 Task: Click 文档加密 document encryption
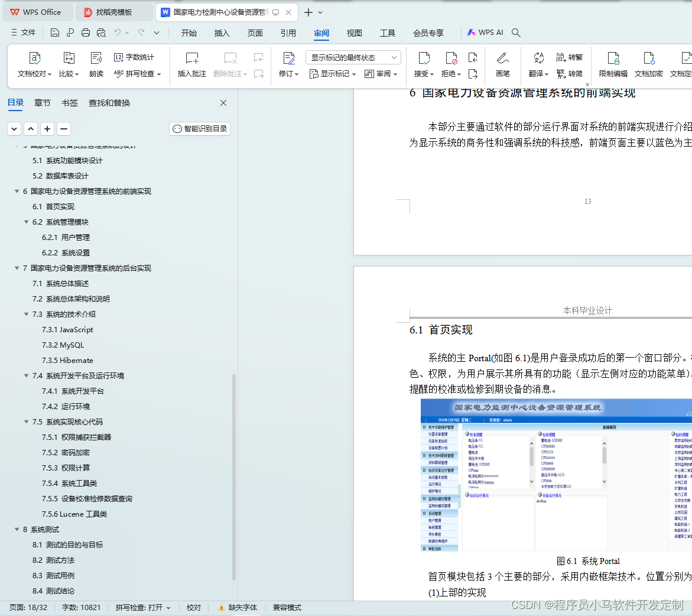pyautogui.click(x=649, y=64)
